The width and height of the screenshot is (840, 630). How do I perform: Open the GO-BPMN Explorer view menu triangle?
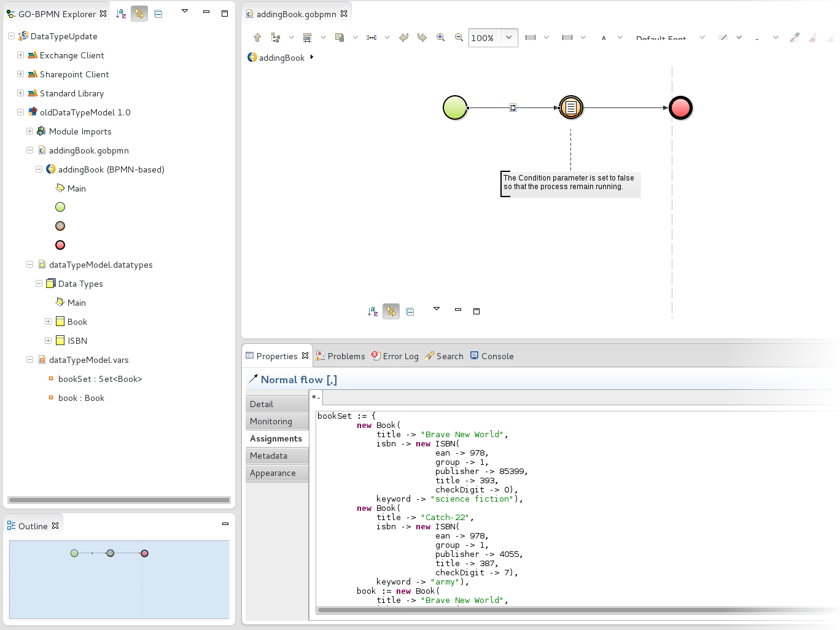point(184,10)
